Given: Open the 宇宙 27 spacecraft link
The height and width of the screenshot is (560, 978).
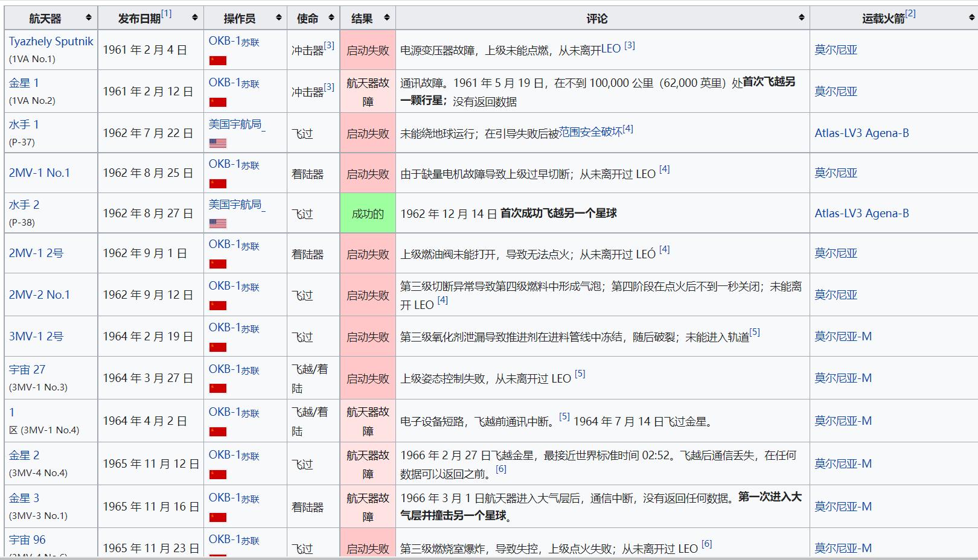Looking at the screenshot, I should pyautogui.click(x=27, y=369).
